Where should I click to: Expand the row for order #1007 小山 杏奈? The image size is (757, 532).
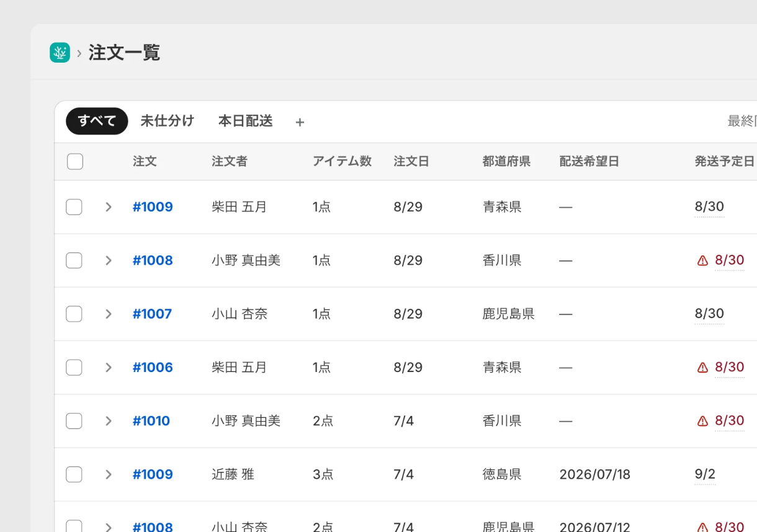coord(109,314)
